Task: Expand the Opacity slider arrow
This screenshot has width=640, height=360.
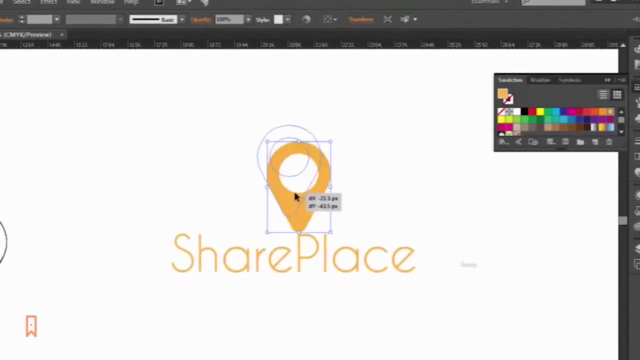Action: (x=248, y=20)
